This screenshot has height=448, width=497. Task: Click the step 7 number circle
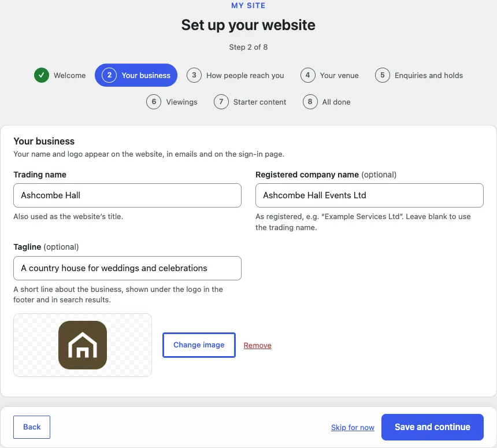tap(221, 102)
